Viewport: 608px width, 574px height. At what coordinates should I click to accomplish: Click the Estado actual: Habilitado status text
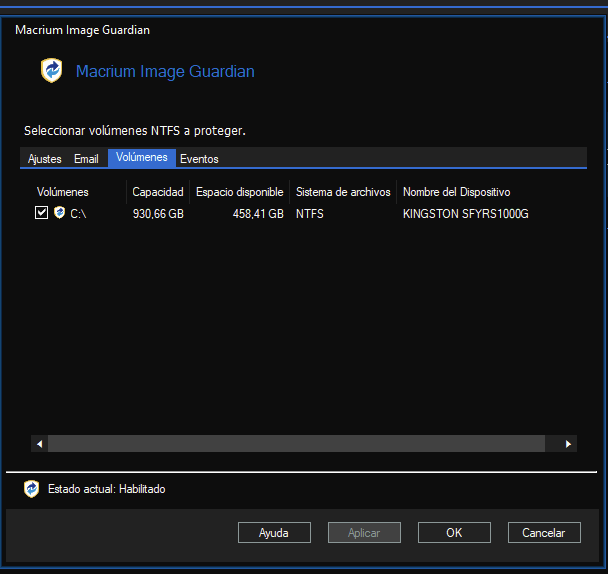coord(107,489)
